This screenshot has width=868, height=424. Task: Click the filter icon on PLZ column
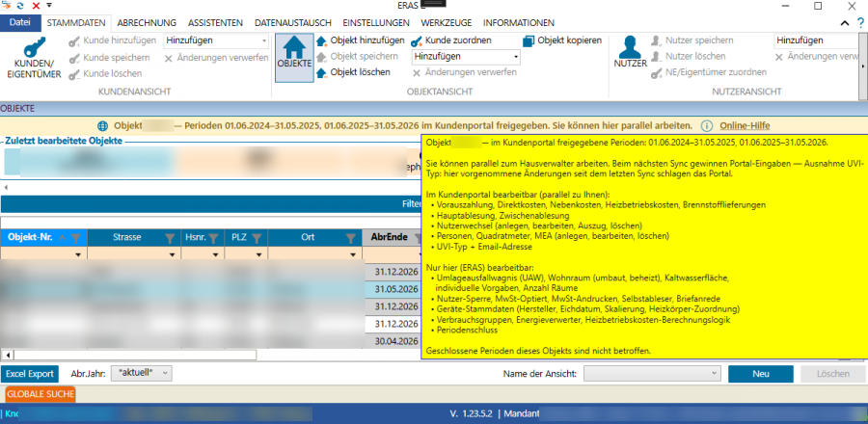click(x=257, y=238)
